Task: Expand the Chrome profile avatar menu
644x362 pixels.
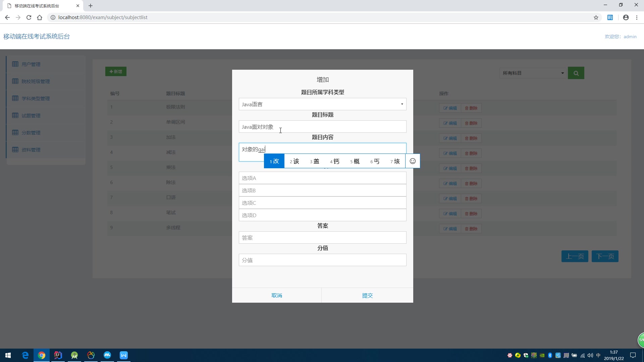Action: pyautogui.click(x=626, y=17)
